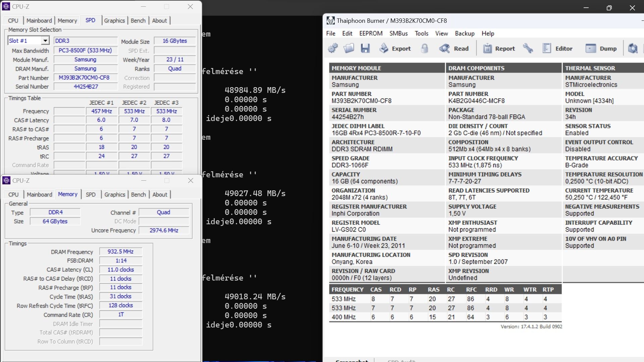The image size is (644, 362).
Task: Minimize the background terminal window
Action: click(586, 8)
